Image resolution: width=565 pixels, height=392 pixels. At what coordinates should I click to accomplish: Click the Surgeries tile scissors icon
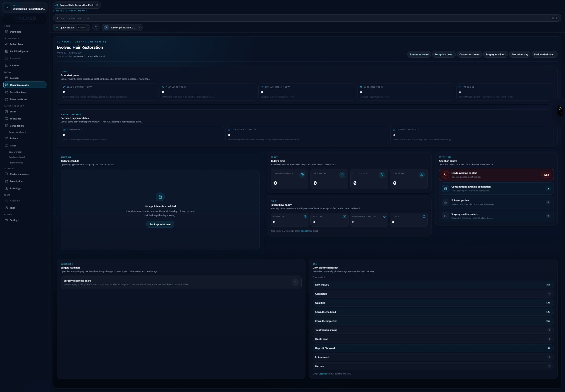tap(422, 175)
